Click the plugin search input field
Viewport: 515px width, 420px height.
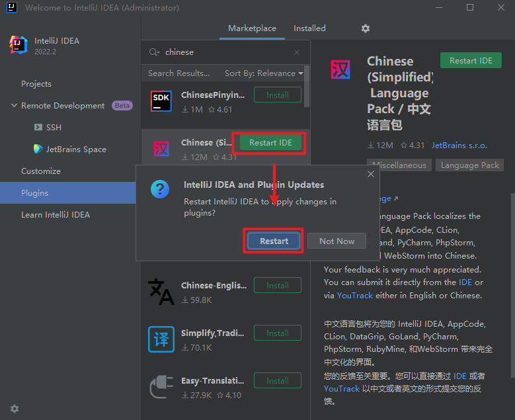click(227, 52)
